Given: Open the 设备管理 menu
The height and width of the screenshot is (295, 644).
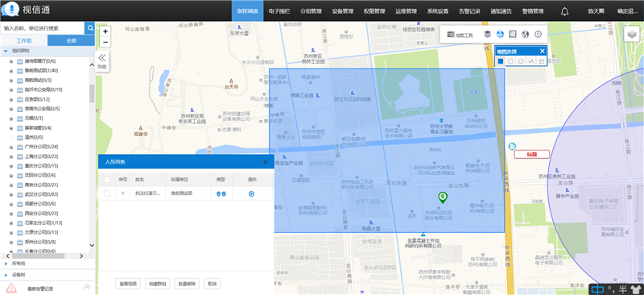Looking at the screenshot, I should point(343,11).
